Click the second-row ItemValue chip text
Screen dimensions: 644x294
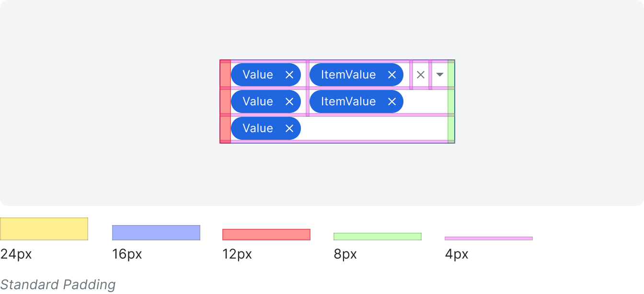pos(348,102)
